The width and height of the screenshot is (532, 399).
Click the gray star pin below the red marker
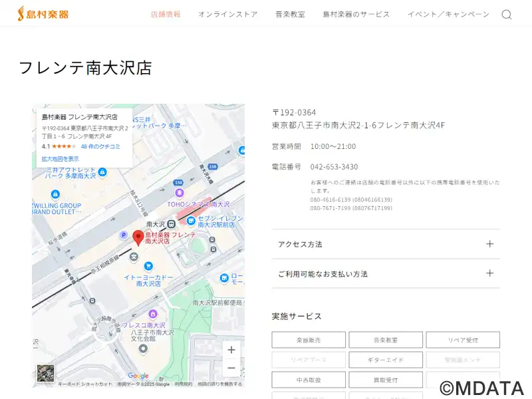tap(134, 257)
